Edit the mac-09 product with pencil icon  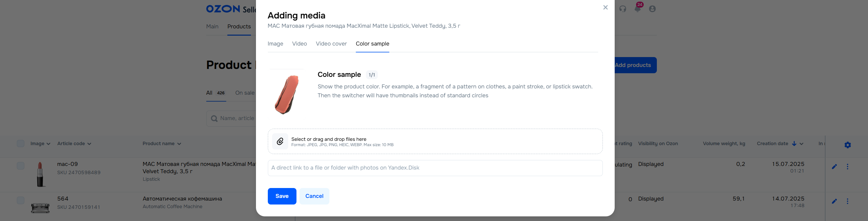coord(834,166)
